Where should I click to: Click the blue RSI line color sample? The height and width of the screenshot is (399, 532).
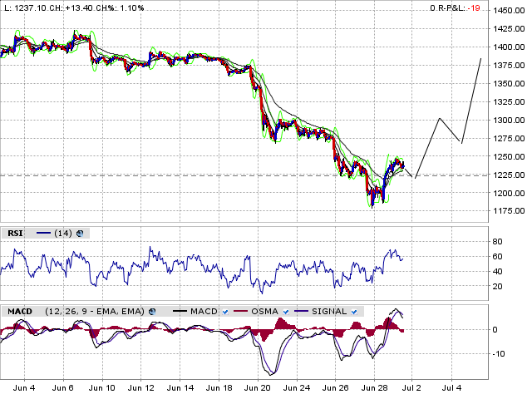pyautogui.click(x=43, y=234)
